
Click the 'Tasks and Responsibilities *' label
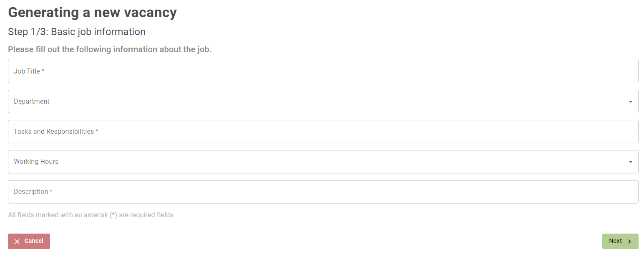pos(56,132)
